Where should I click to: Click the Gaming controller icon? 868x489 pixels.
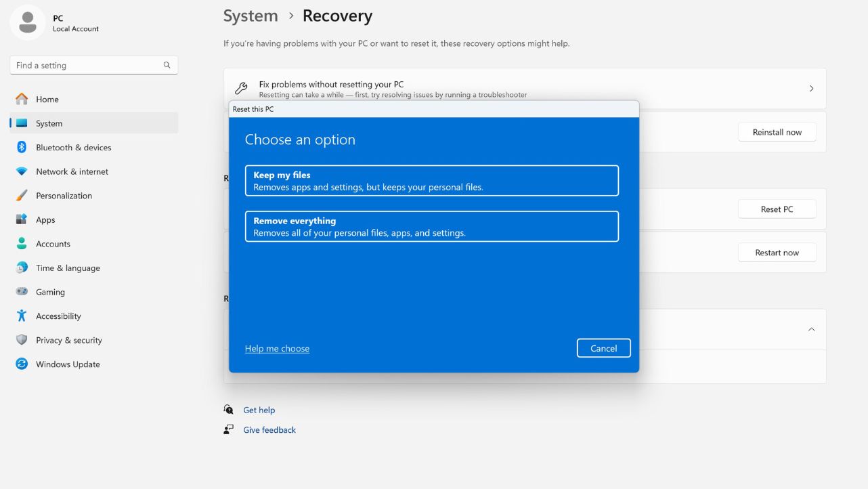click(x=22, y=292)
